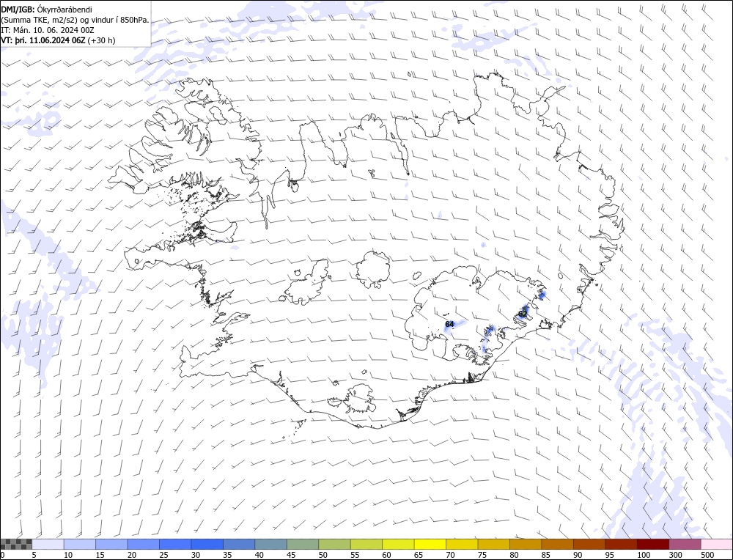Select the 35–40 steel blue legend swatch

(x=239, y=544)
